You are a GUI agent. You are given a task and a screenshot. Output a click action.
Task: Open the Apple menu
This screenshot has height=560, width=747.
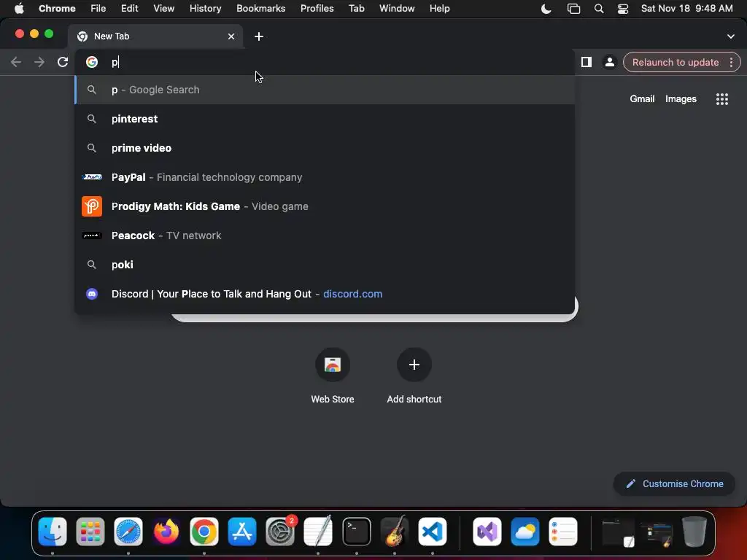coord(19,9)
